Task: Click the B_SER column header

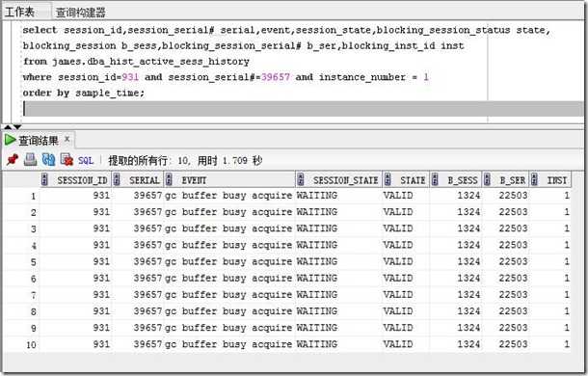Action: click(506, 180)
